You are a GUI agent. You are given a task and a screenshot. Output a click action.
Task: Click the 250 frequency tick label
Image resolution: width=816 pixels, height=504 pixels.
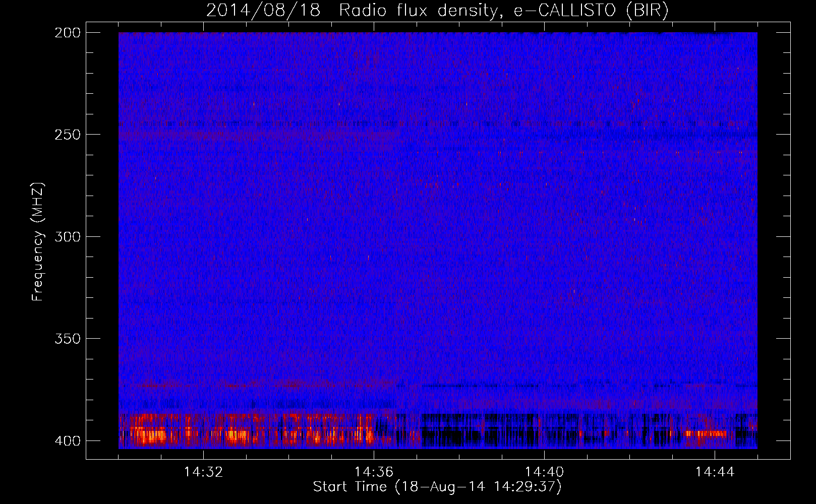tap(68, 135)
